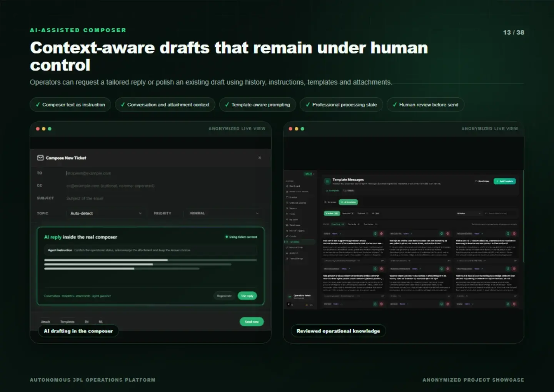Regenerate the AI reply draft
This screenshot has width=554, height=392.
click(224, 296)
